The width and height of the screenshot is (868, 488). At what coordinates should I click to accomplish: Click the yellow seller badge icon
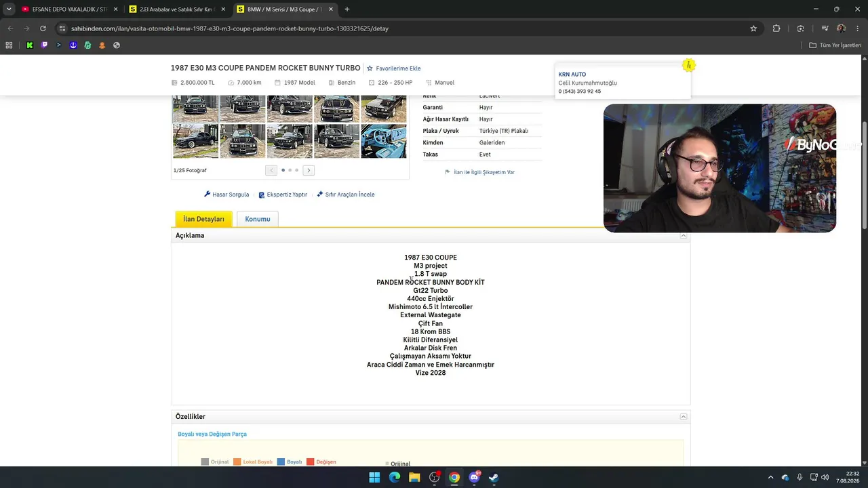coord(689,65)
